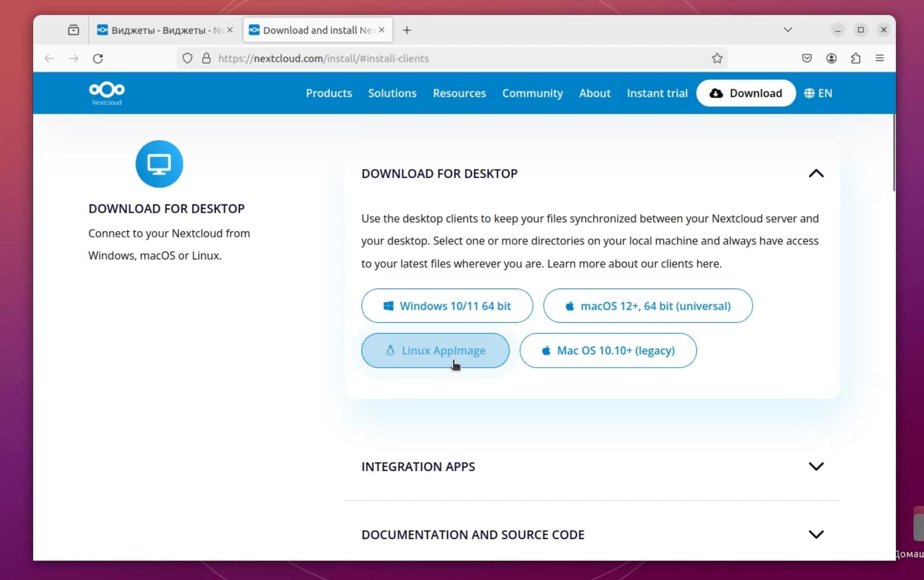Viewport: 924px width, 580px height.
Task: View site security padlock info
Action: pos(206,58)
